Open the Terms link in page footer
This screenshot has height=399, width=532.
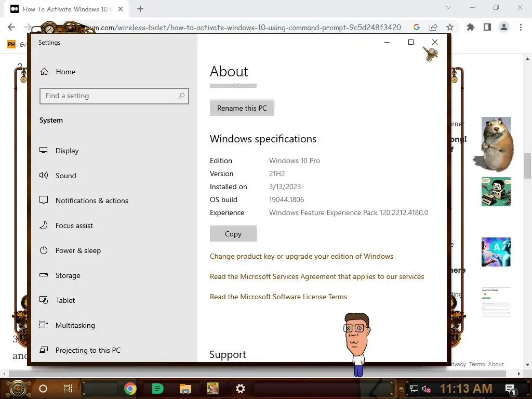[x=477, y=364]
